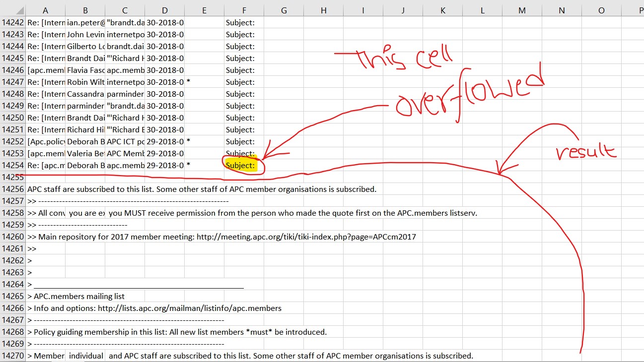Select the '[apc.mem' cell in row 14246
The height and width of the screenshot is (362, 644).
pos(45,70)
